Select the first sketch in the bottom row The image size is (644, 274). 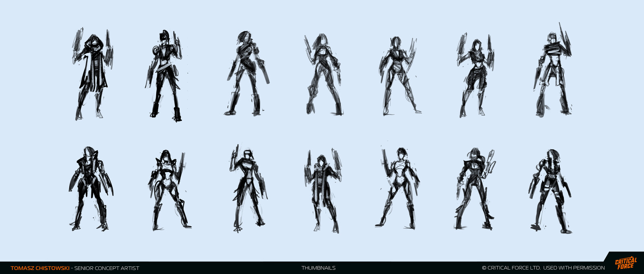pos(91,189)
